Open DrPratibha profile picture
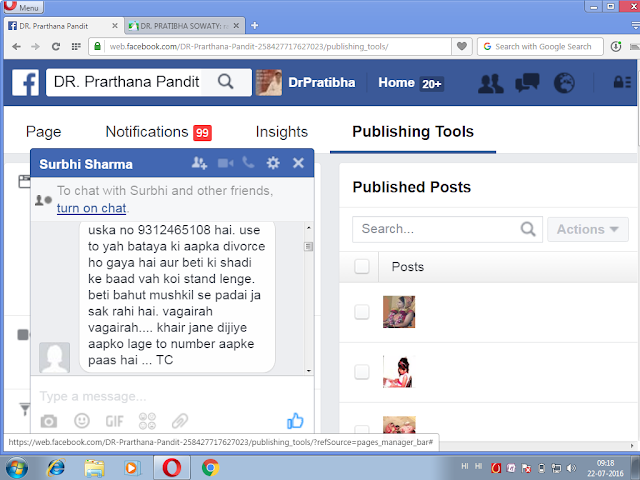This screenshot has height=480, width=640. coord(269,82)
